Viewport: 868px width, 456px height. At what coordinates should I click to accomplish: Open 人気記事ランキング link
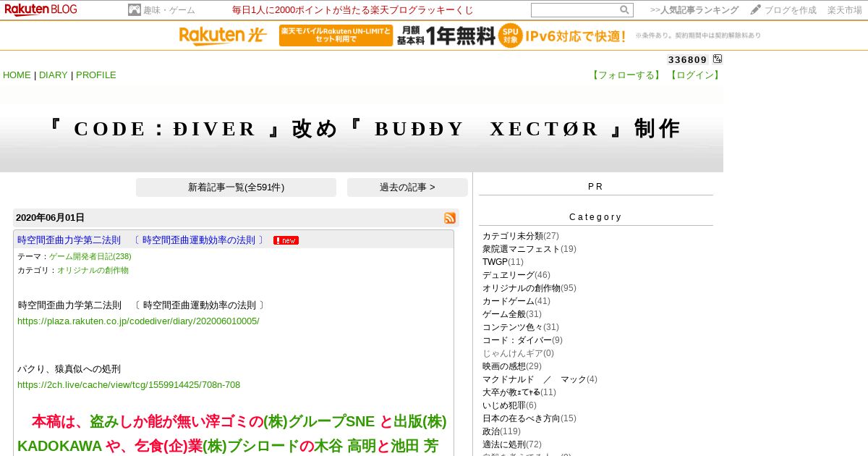coord(699,10)
